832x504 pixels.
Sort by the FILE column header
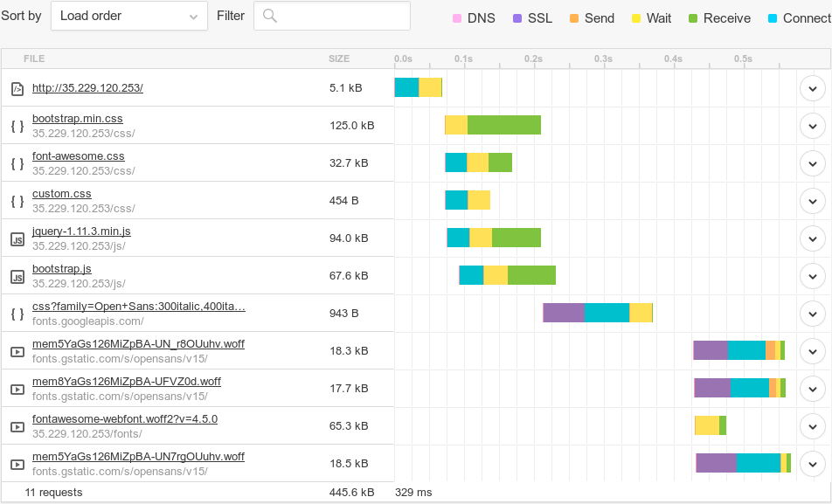point(34,59)
